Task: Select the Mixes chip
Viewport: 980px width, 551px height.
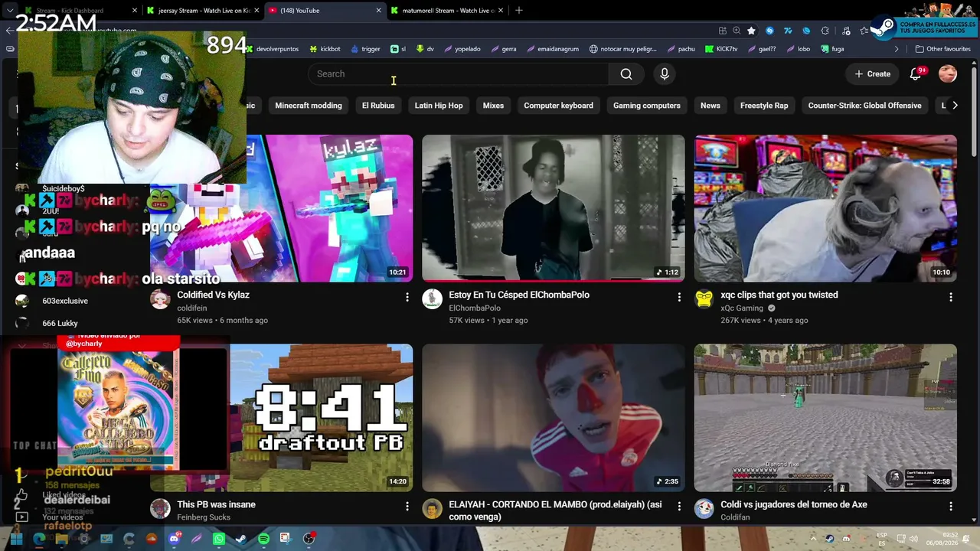Action: pos(493,106)
